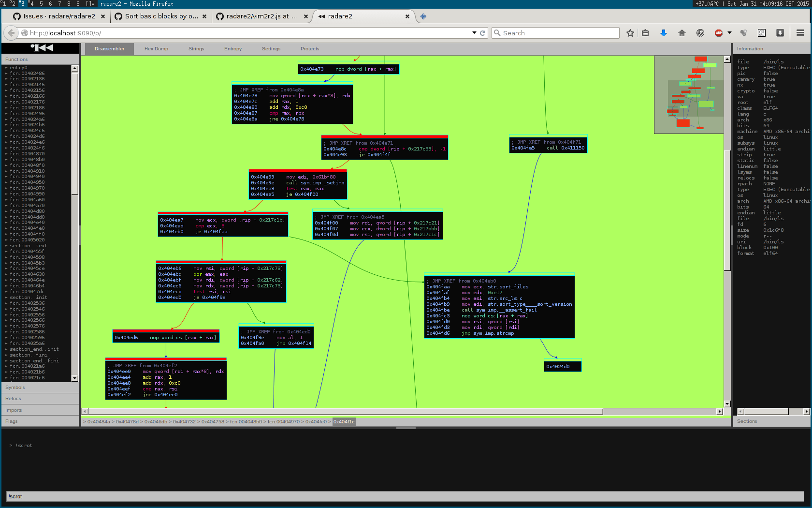
Task: Select graph node 0x4024d0
Action: 563,366
